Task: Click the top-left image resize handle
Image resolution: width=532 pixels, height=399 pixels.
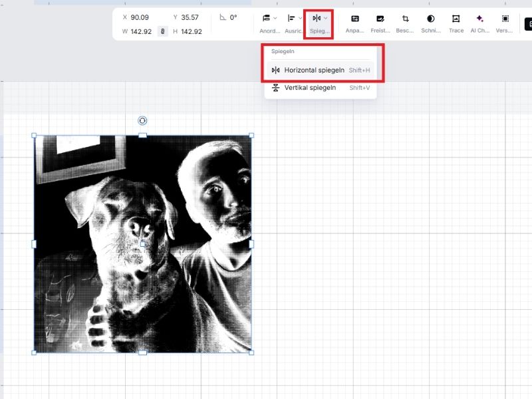Action: click(34, 136)
